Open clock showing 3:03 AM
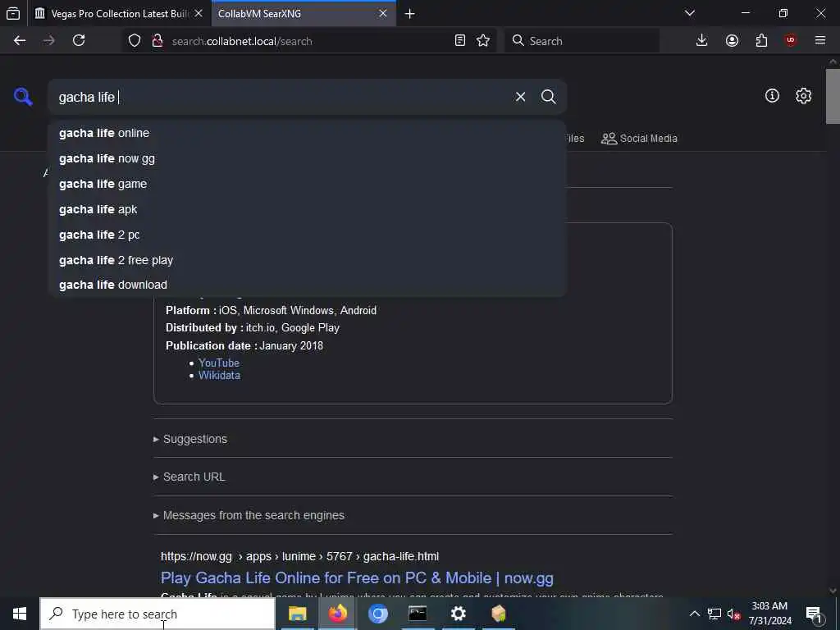 [x=769, y=614]
